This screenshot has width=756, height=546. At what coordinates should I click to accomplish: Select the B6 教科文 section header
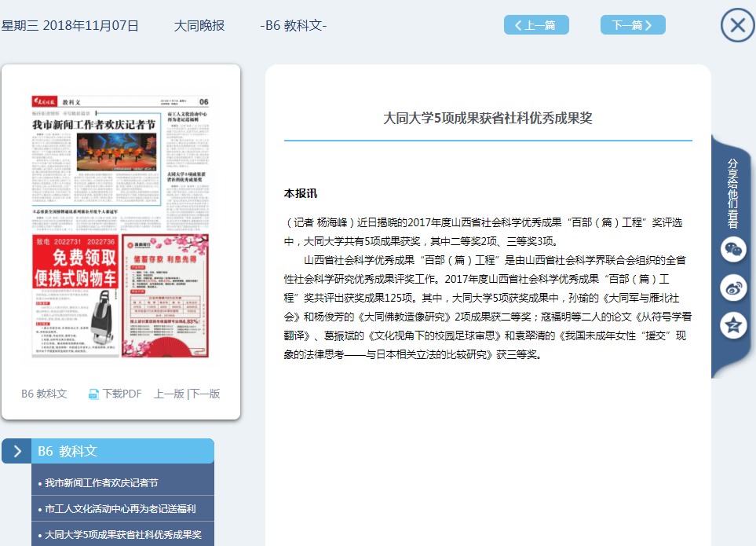click(x=122, y=451)
